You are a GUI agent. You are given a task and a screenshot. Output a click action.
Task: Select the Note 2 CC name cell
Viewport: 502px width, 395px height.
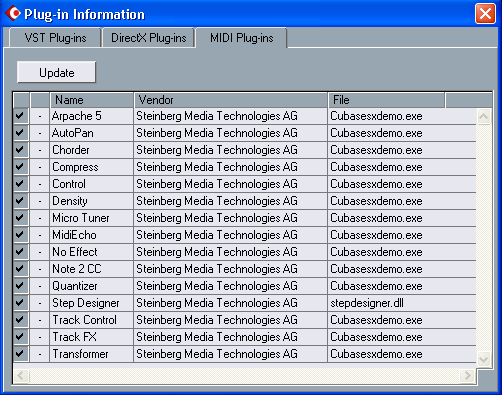pyautogui.click(x=92, y=269)
